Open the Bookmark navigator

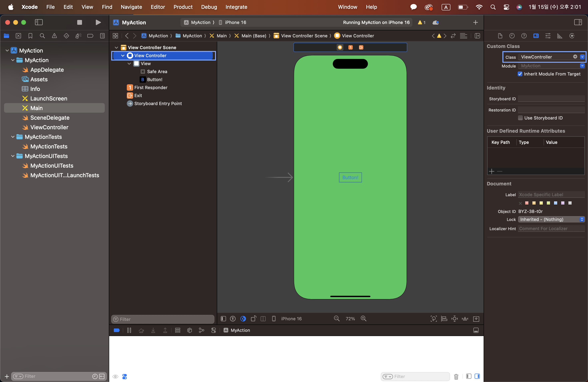tap(30, 36)
